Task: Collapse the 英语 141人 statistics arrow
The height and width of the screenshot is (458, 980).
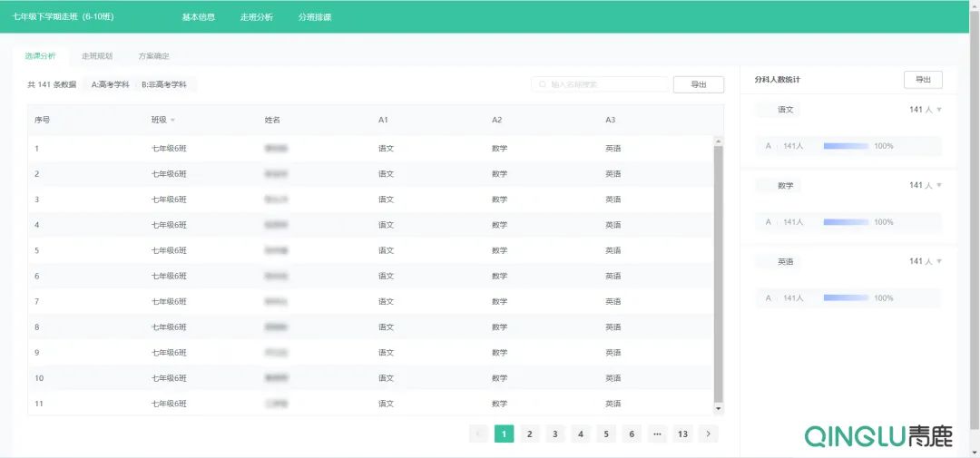Action: pyautogui.click(x=939, y=262)
